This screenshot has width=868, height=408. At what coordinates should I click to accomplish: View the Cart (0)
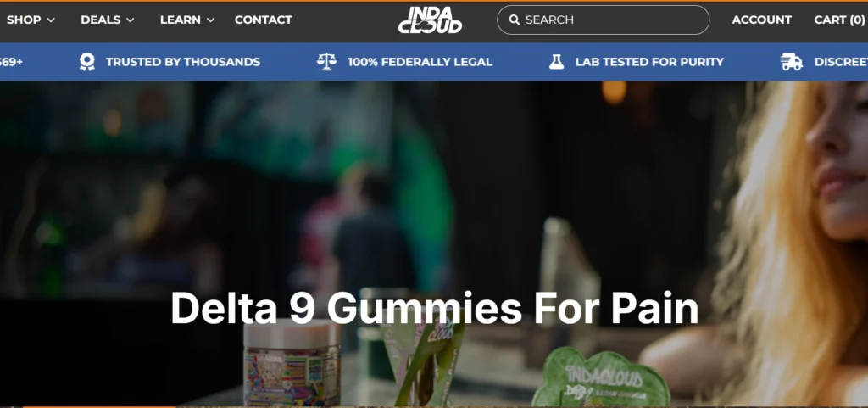click(840, 20)
